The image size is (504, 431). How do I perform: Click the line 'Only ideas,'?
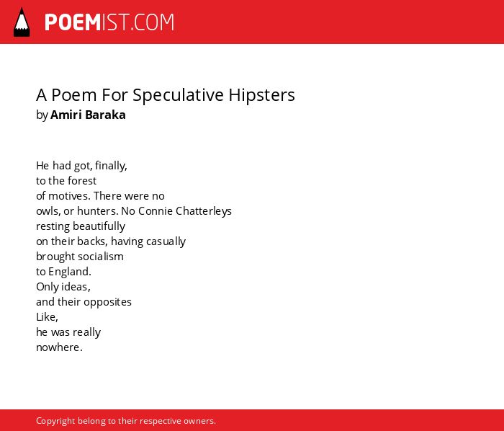pos(63,287)
